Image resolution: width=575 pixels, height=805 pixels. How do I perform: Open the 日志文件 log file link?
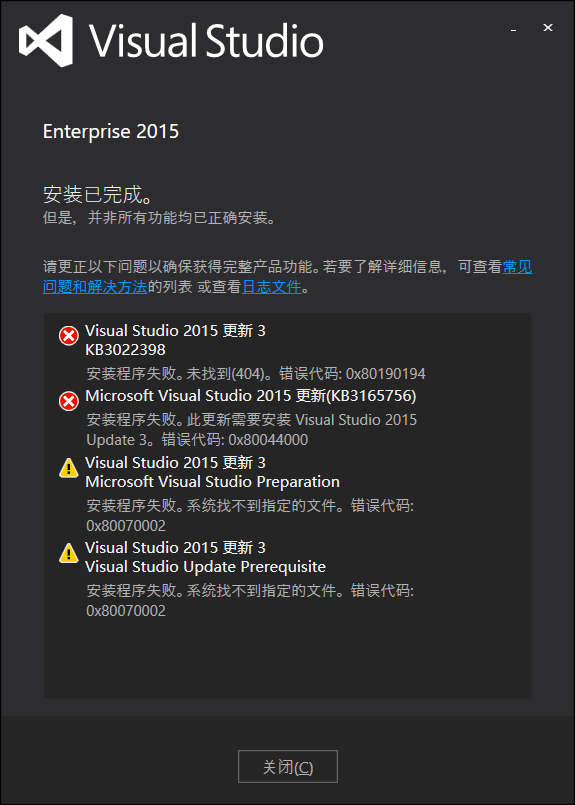272,286
